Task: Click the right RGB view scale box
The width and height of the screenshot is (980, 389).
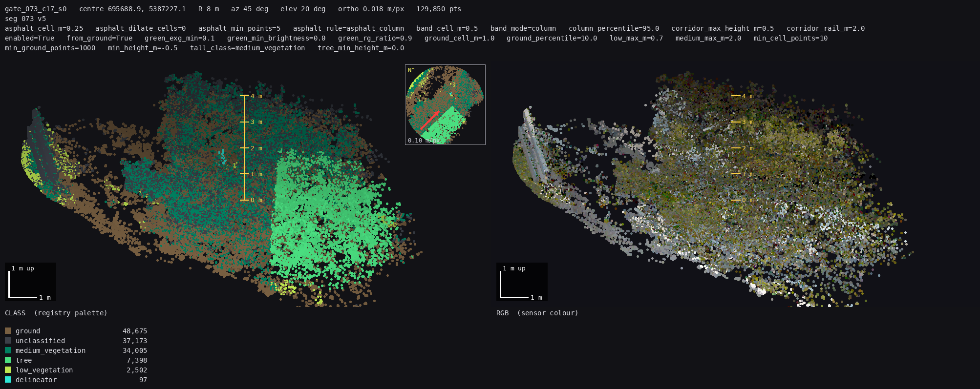Action: [522, 282]
